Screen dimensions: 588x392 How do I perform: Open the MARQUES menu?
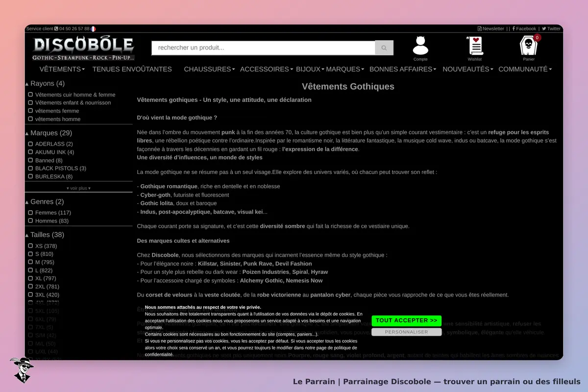coord(345,69)
